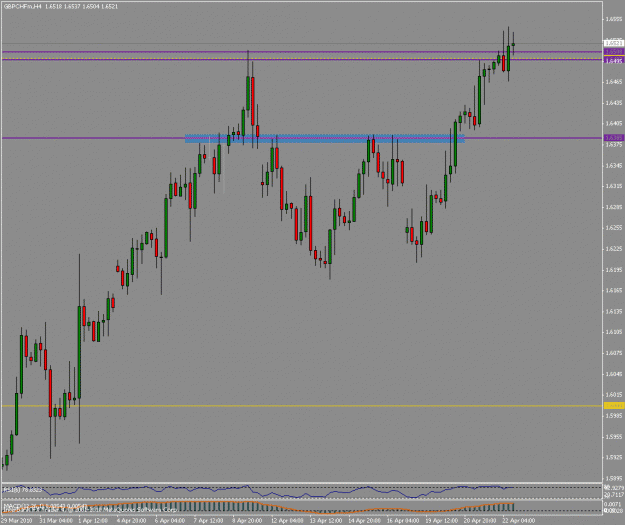625x525 pixels.
Task: Click the 22 Apr 04:00 time label
Action: pyautogui.click(x=519, y=520)
